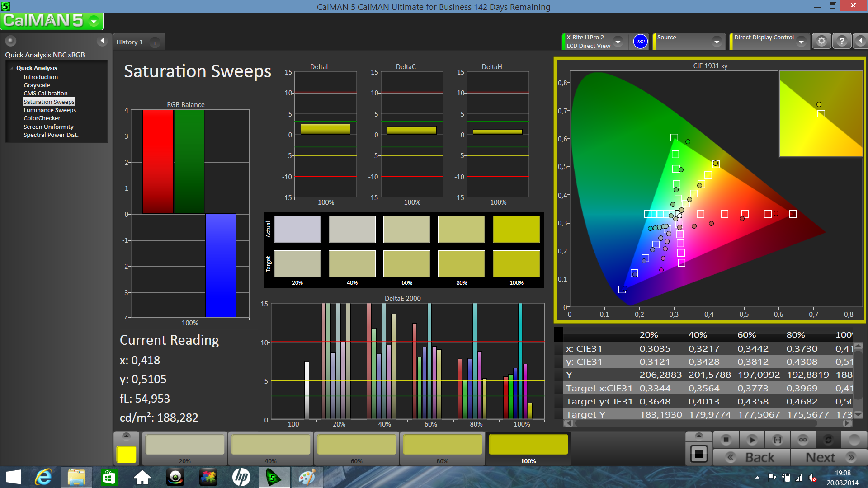
Task: Click the Back button
Action: (x=751, y=457)
